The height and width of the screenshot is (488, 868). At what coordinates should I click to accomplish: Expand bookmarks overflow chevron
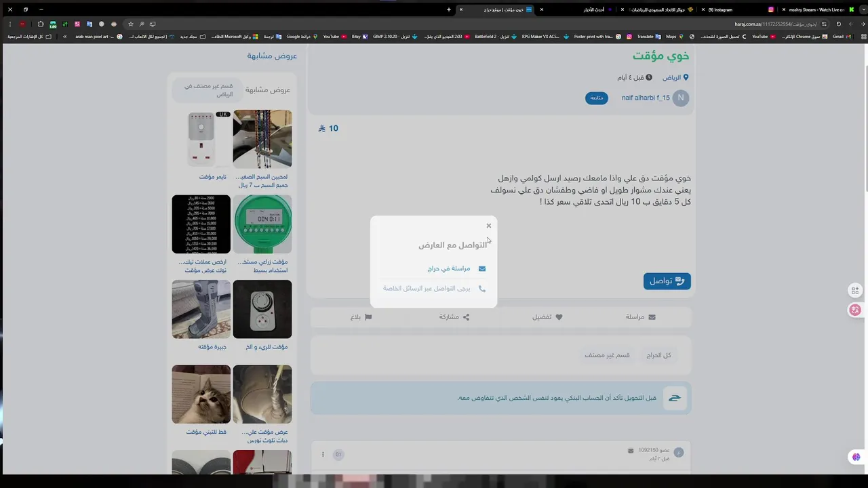point(65,37)
